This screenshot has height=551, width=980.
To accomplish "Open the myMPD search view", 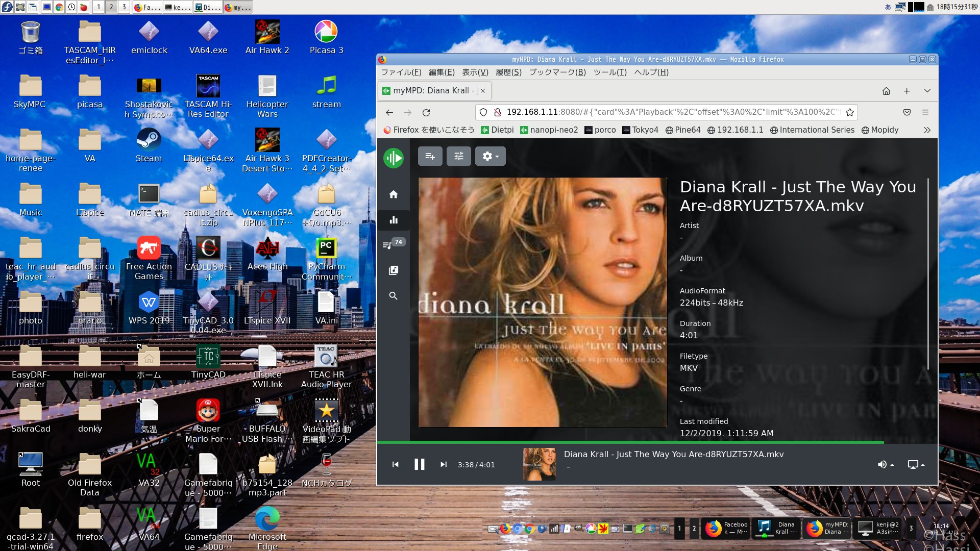I will [x=393, y=296].
